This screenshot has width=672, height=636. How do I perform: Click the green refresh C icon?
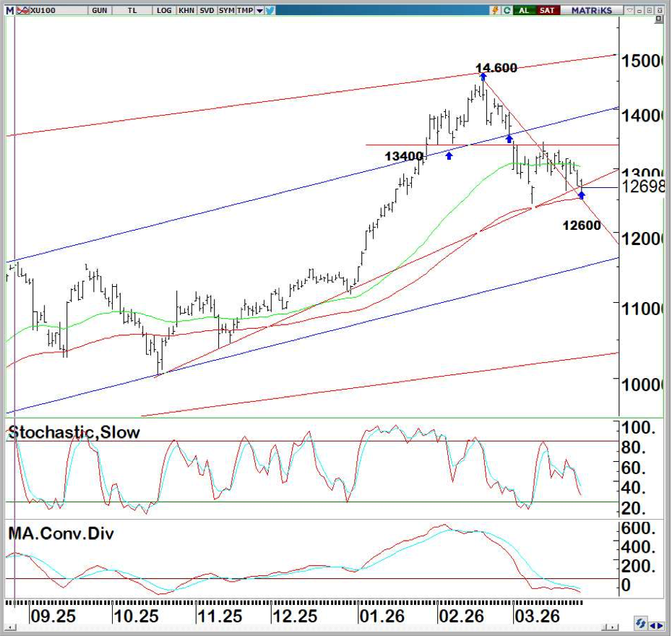click(x=507, y=11)
